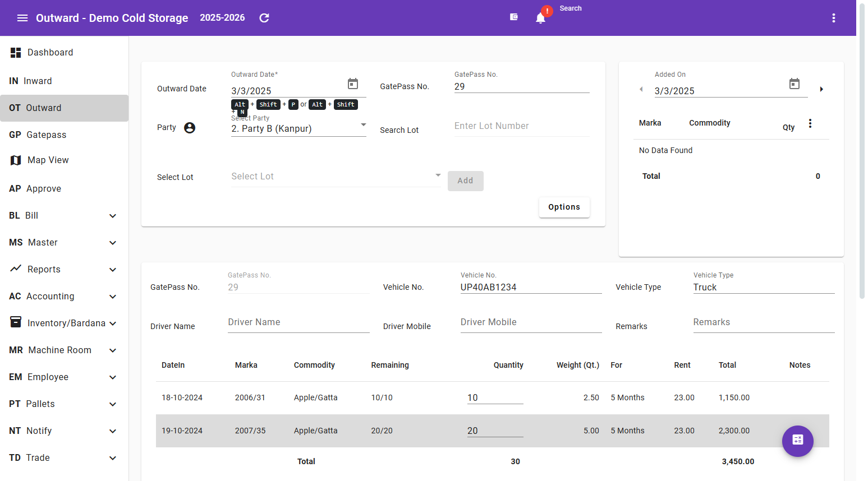Open the Select Lot dropdown
Image resolution: width=868 pixels, height=481 pixels.
438,175
